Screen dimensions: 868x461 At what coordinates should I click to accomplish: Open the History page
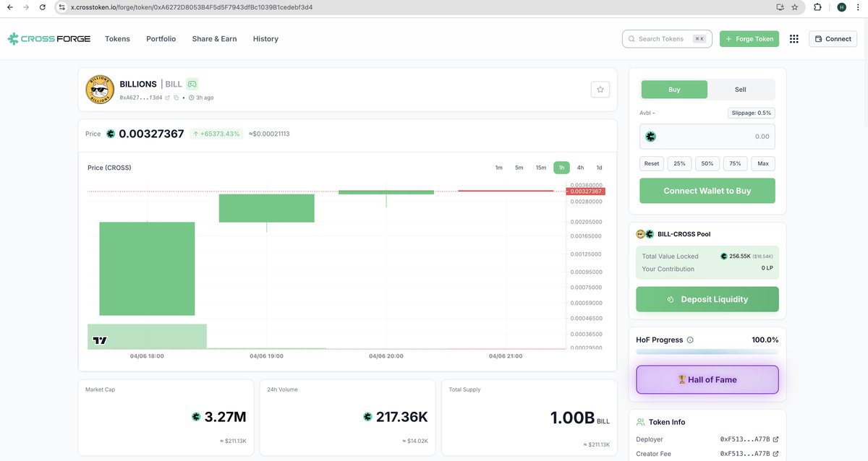point(265,39)
